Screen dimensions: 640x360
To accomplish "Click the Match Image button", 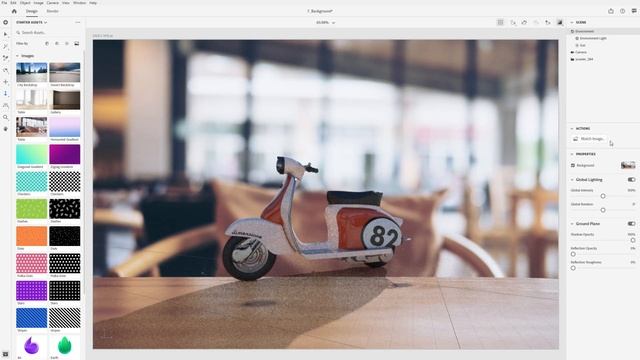I will (x=589, y=139).
